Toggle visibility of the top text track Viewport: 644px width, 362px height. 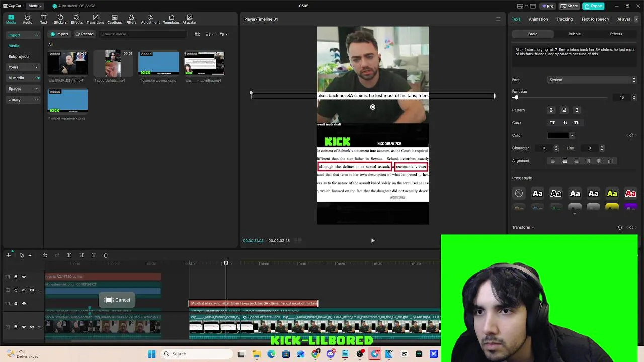tap(24, 277)
